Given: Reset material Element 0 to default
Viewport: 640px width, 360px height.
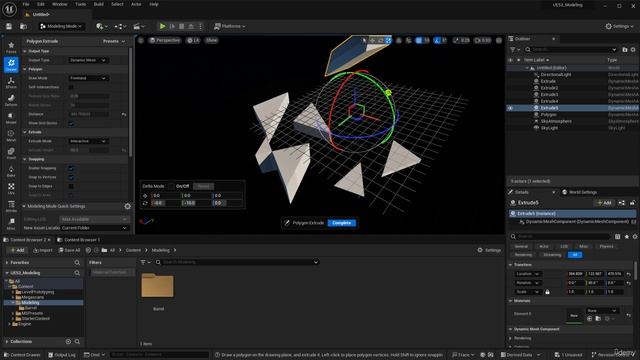Looking at the screenshot, I should [x=629, y=315].
